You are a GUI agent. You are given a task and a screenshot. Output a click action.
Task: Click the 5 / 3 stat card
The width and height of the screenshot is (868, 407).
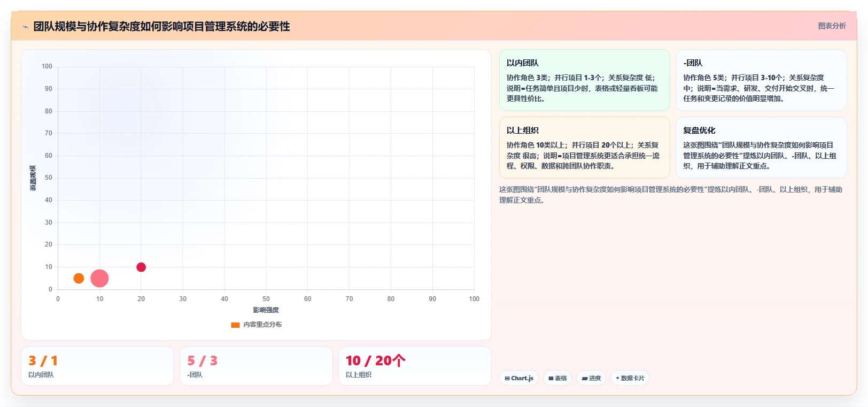tap(256, 366)
